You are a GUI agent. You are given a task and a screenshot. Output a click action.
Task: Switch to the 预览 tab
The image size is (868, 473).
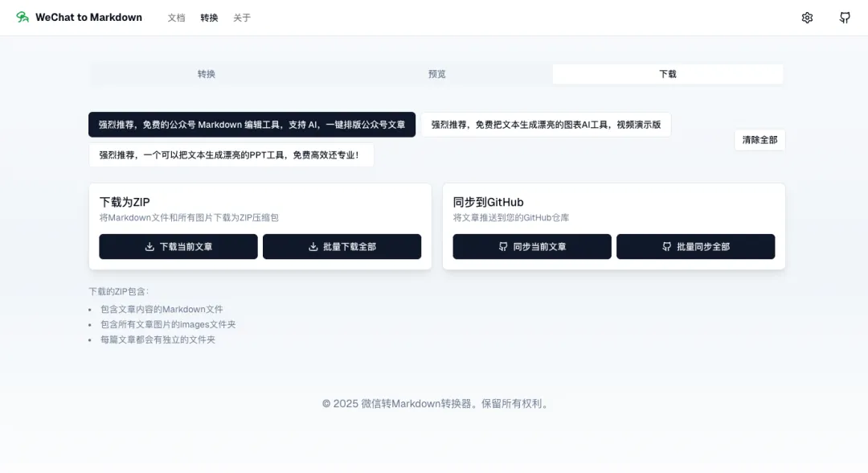[436, 74]
